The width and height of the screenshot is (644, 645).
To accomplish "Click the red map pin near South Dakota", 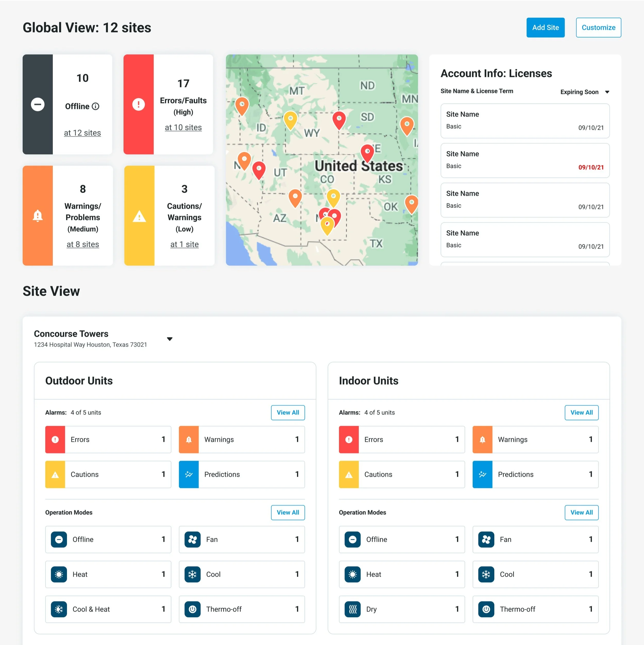I will 339,119.
